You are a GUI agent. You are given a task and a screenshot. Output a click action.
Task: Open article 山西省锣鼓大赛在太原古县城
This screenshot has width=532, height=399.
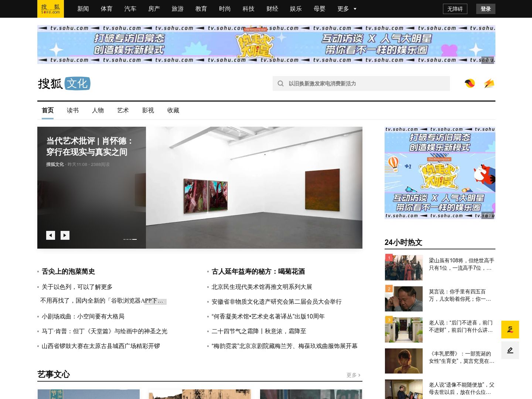[101, 346]
